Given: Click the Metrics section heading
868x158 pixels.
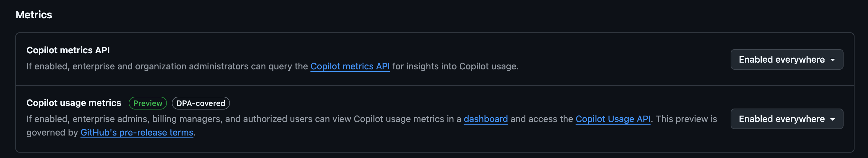Looking at the screenshot, I should 34,15.
